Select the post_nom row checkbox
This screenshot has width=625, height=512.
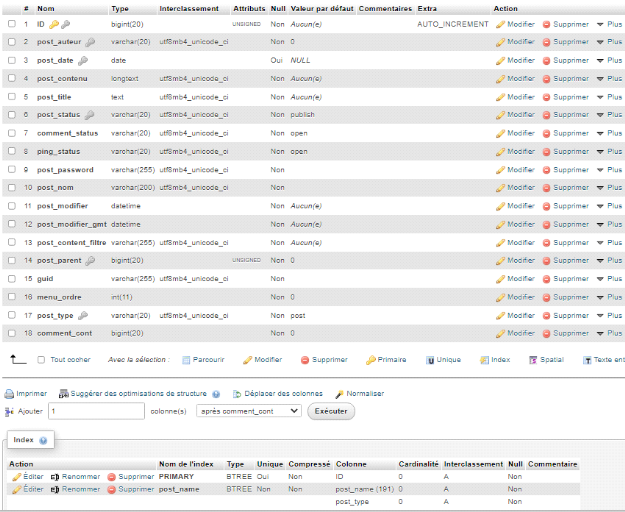pos(12,188)
